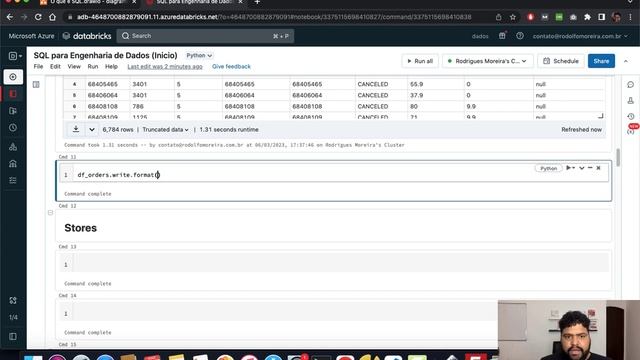Viewport: 640px width, 360px height.
Task: Switch to the SQL para Engenharia browser tab
Action: 195,2
